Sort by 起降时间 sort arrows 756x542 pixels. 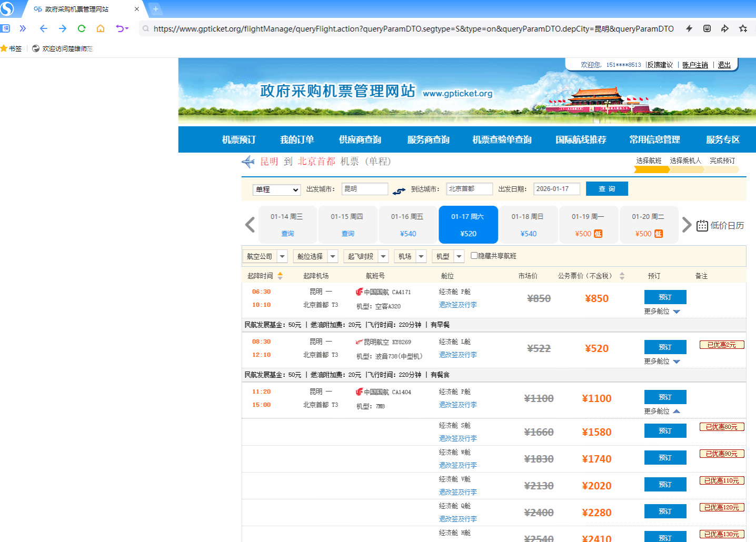[280, 276]
